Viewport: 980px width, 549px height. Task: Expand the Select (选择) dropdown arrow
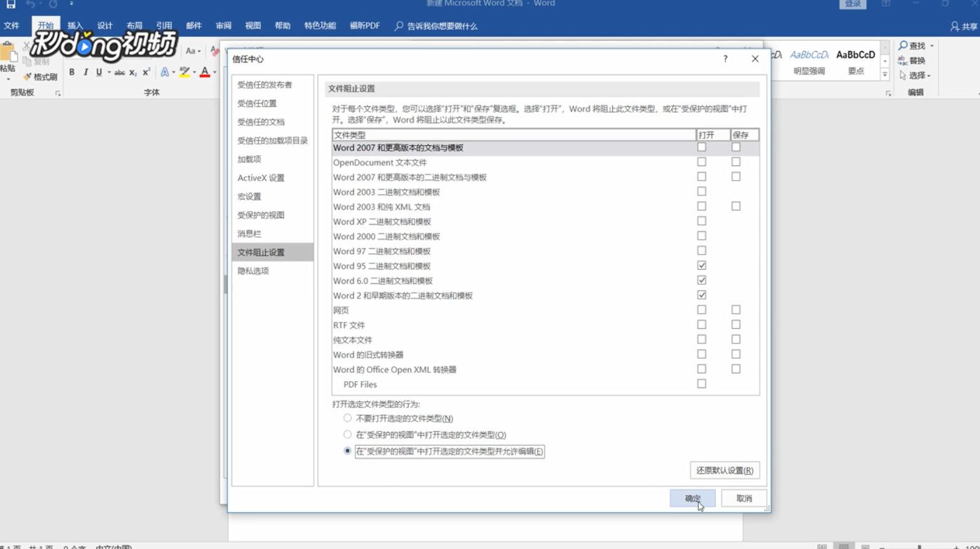point(929,76)
